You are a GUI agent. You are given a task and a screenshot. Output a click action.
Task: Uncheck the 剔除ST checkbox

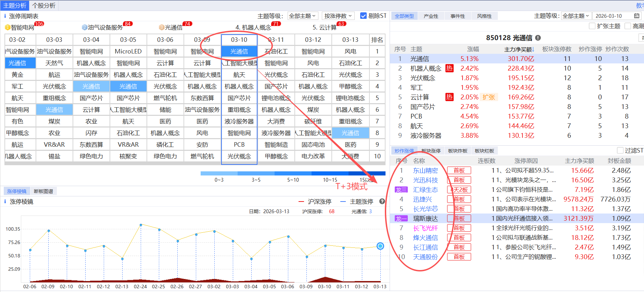[363, 16]
